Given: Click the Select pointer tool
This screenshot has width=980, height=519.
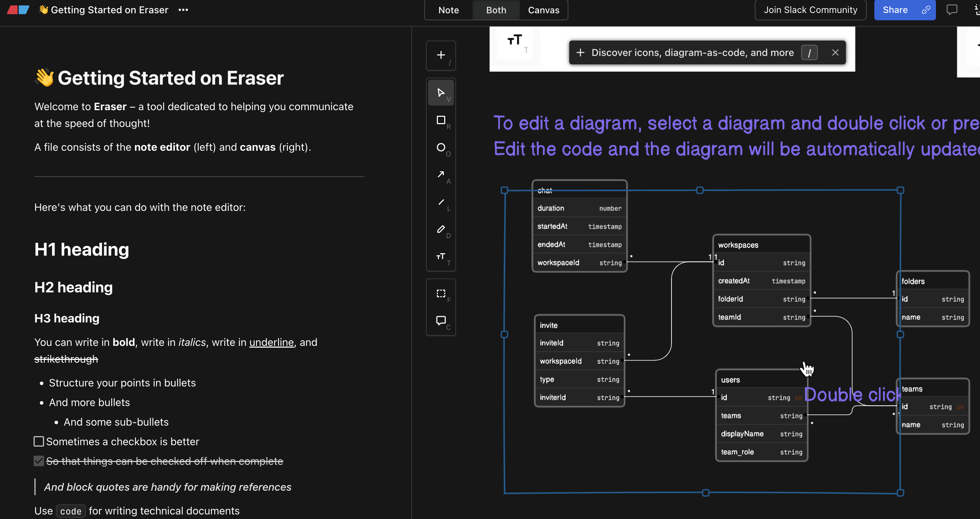Looking at the screenshot, I should [x=441, y=93].
